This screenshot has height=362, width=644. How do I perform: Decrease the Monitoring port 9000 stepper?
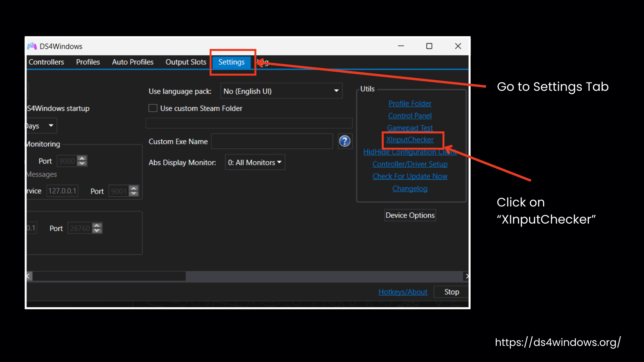(x=82, y=164)
